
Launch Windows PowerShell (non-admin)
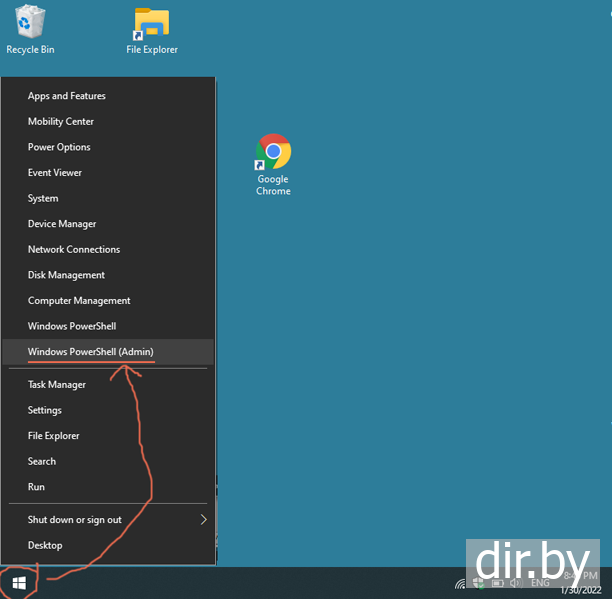tap(108, 326)
